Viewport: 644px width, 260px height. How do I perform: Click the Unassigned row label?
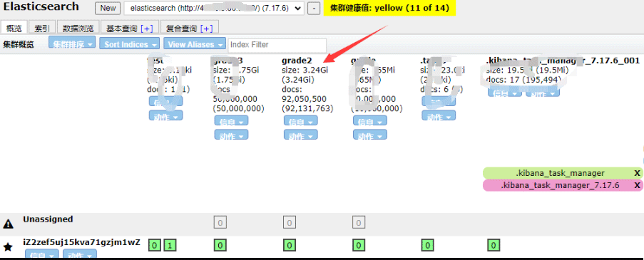click(48, 219)
